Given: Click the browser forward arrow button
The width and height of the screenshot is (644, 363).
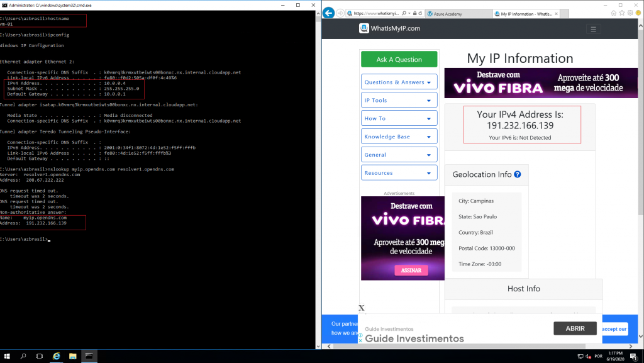Looking at the screenshot, I should coord(340,13).
